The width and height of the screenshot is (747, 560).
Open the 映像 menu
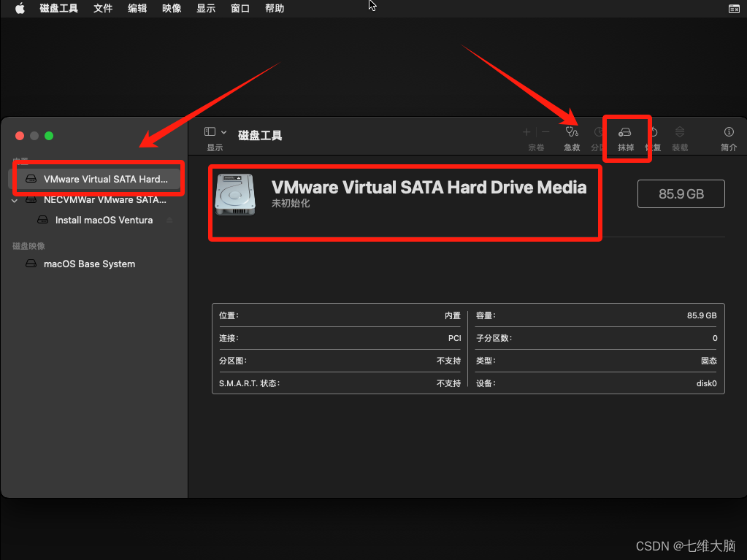(172, 9)
